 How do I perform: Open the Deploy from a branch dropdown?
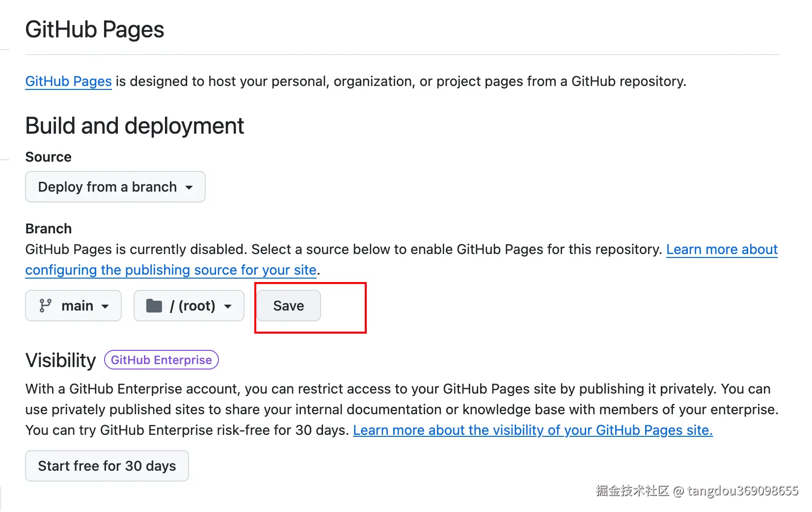coord(115,187)
